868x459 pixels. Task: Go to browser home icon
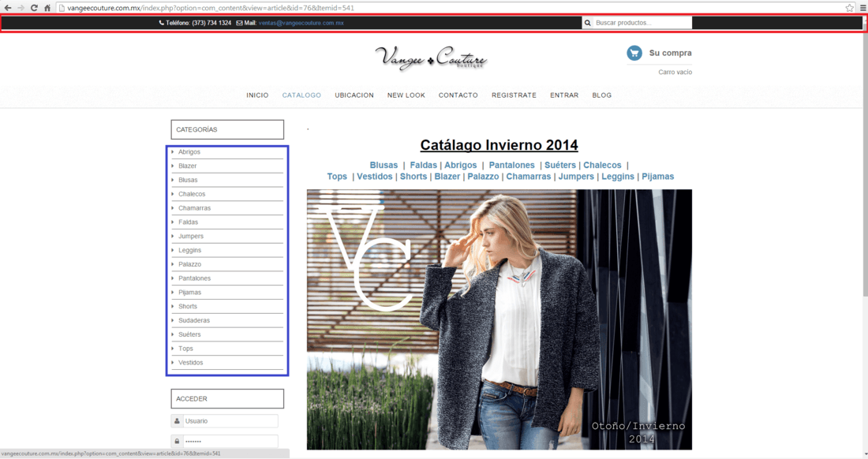coord(47,8)
